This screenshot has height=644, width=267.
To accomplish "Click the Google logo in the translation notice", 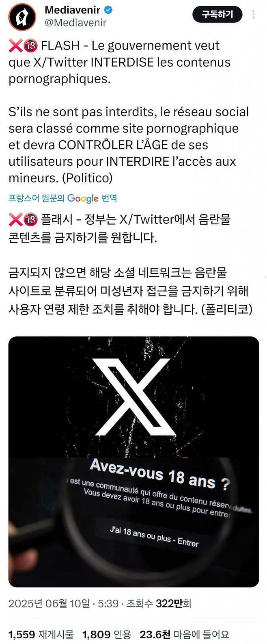I will pyautogui.click(x=83, y=198).
